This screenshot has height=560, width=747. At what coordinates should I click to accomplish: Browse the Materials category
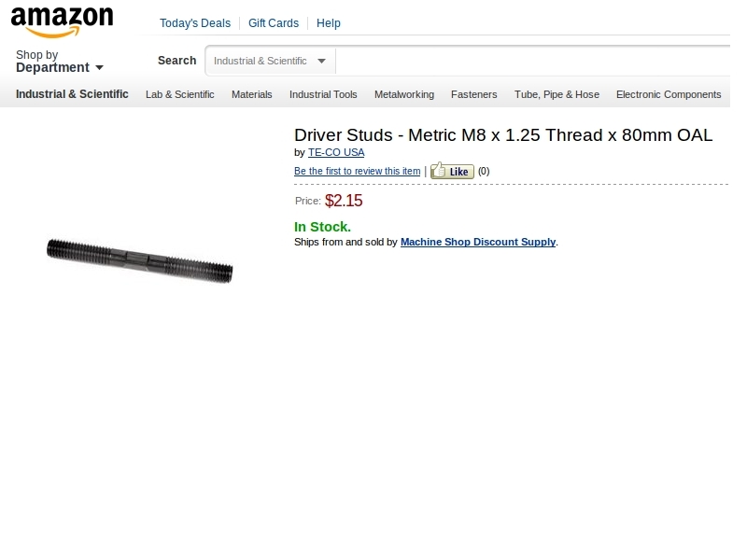pyautogui.click(x=252, y=94)
